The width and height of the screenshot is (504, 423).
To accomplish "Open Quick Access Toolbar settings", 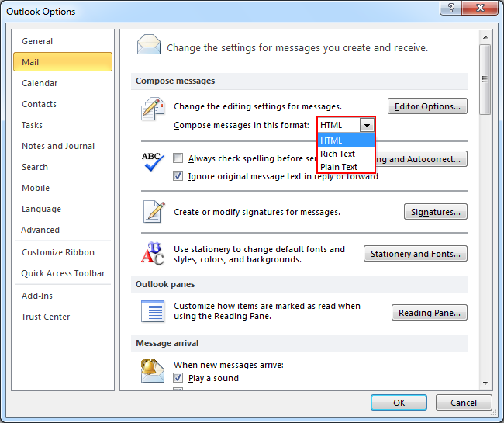I will (x=63, y=273).
